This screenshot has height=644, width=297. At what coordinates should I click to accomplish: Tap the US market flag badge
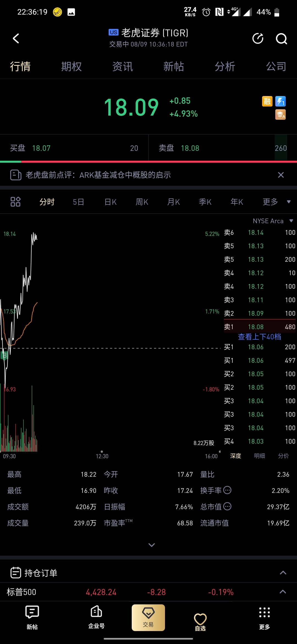point(114,32)
